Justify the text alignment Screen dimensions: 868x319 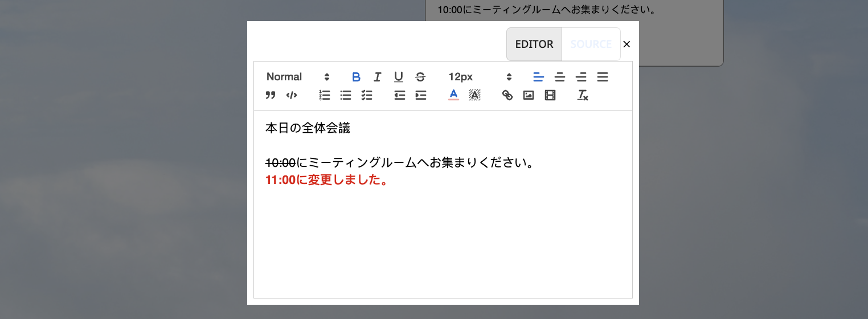(603, 77)
